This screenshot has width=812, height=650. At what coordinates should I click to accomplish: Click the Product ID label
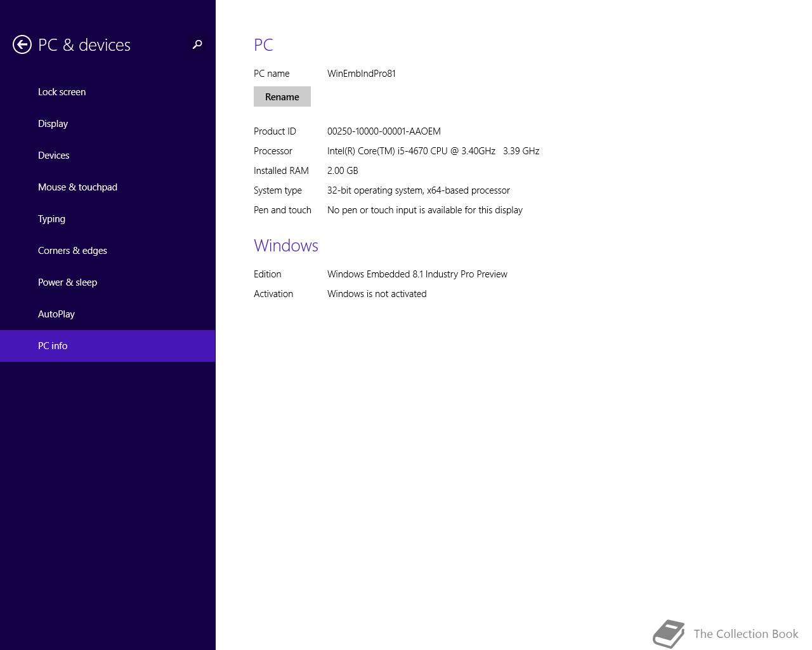coord(275,131)
